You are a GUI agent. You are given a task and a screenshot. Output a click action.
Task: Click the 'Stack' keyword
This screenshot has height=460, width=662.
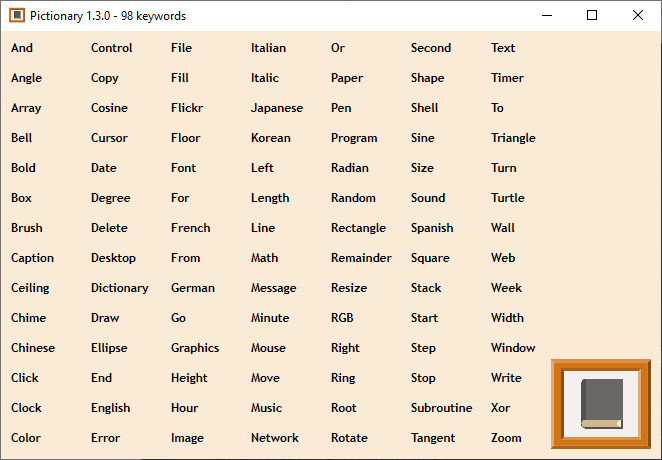[426, 288]
